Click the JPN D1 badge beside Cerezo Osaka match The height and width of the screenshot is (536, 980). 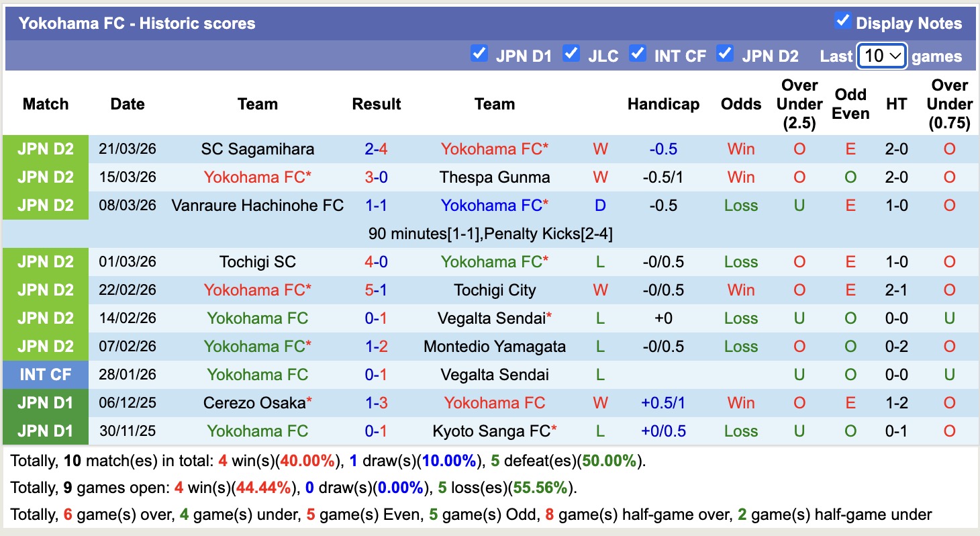click(45, 403)
